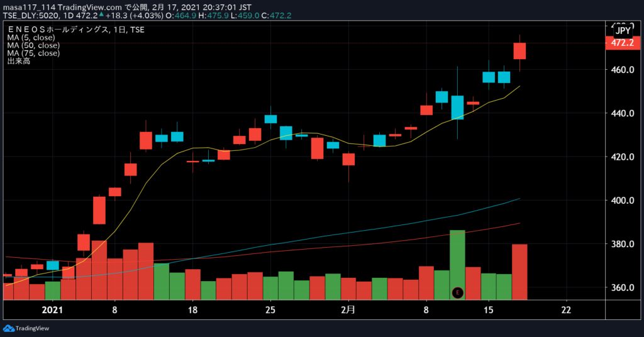Click the JPY currency label

[623, 31]
